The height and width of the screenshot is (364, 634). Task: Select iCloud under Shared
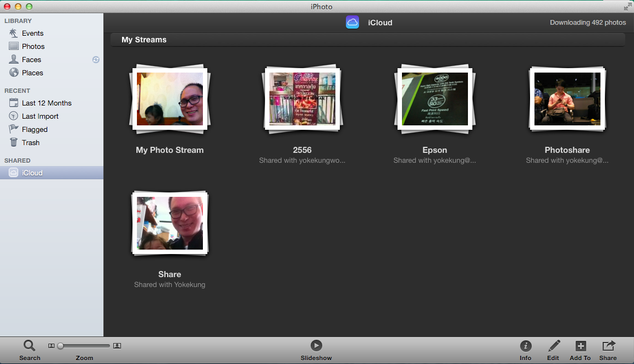pyautogui.click(x=51, y=173)
